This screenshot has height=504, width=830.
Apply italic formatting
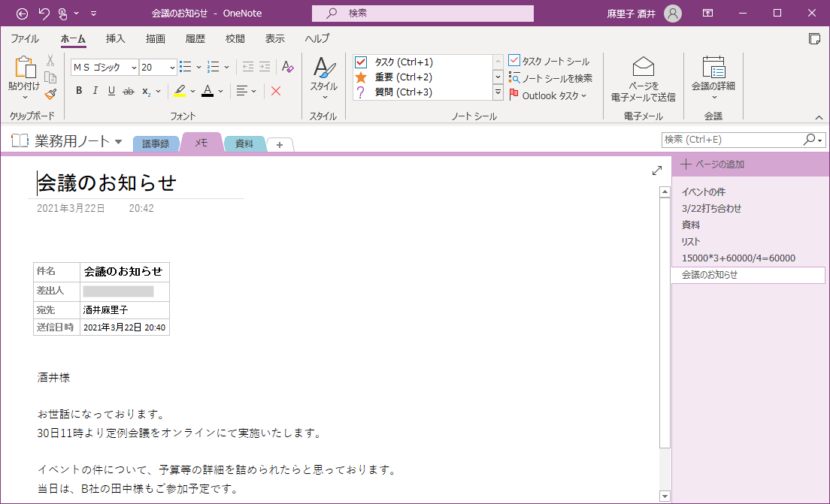pos(95,91)
